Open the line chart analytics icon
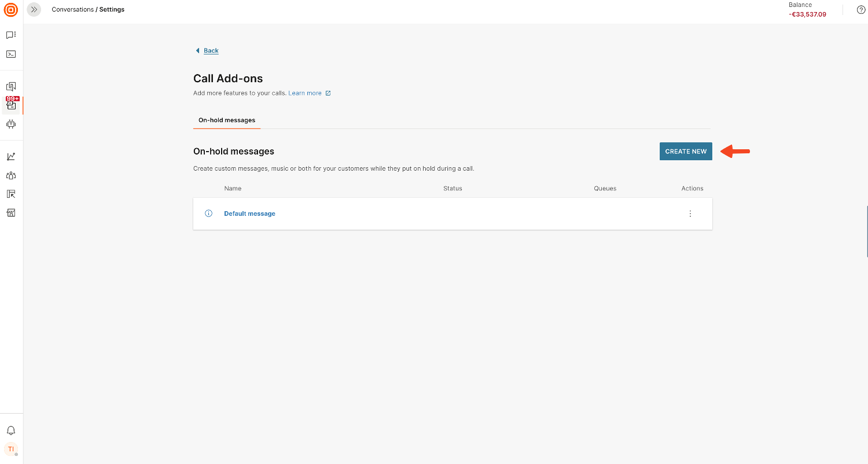The width and height of the screenshot is (868, 464). pyautogui.click(x=11, y=157)
